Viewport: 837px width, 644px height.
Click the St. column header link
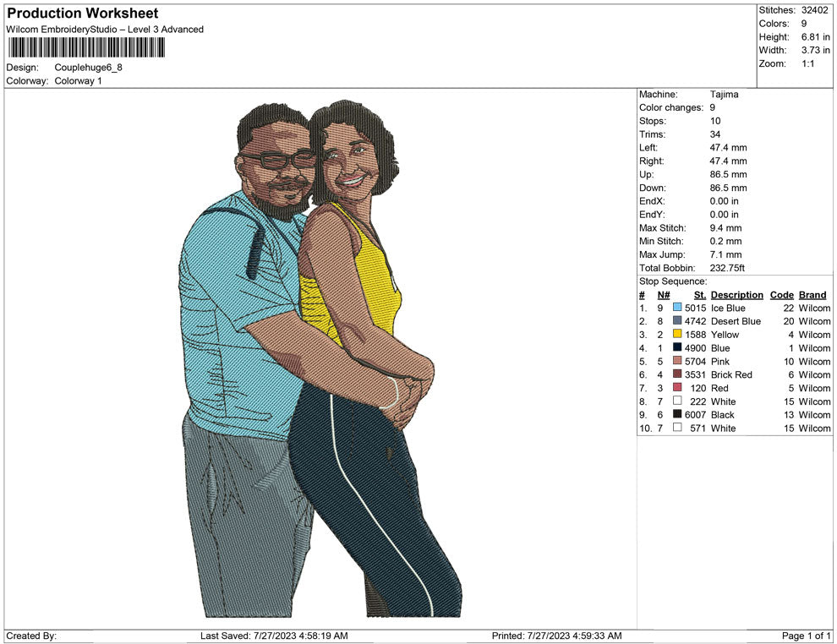(698, 294)
